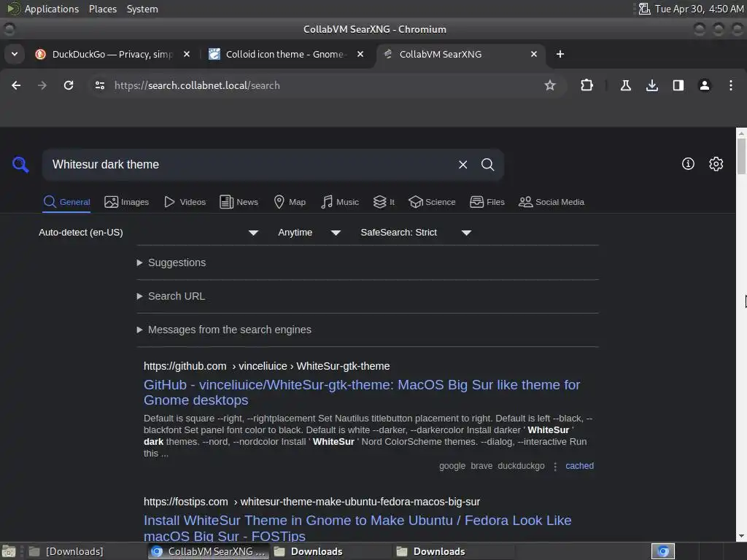747x560 pixels.
Task: Select the Map search category
Action: click(x=290, y=202)
